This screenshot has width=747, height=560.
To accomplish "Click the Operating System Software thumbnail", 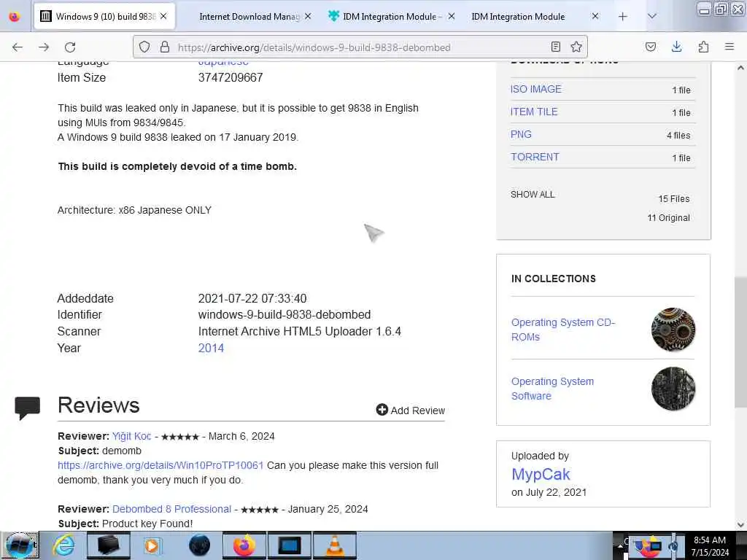I will (x=673, y=389).
